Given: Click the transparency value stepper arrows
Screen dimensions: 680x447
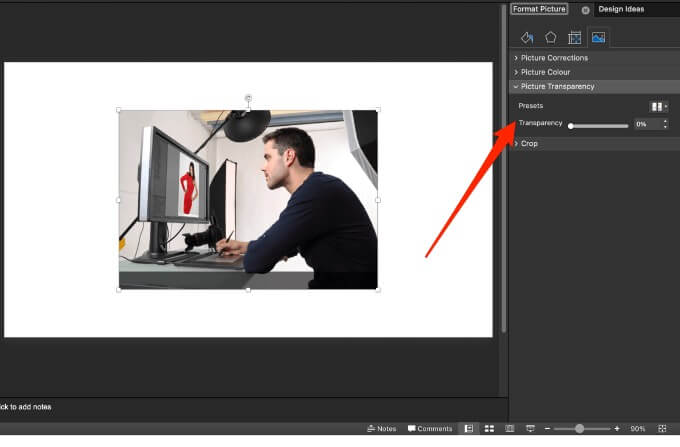Looking at the screenshot, I should pos(665,124).
